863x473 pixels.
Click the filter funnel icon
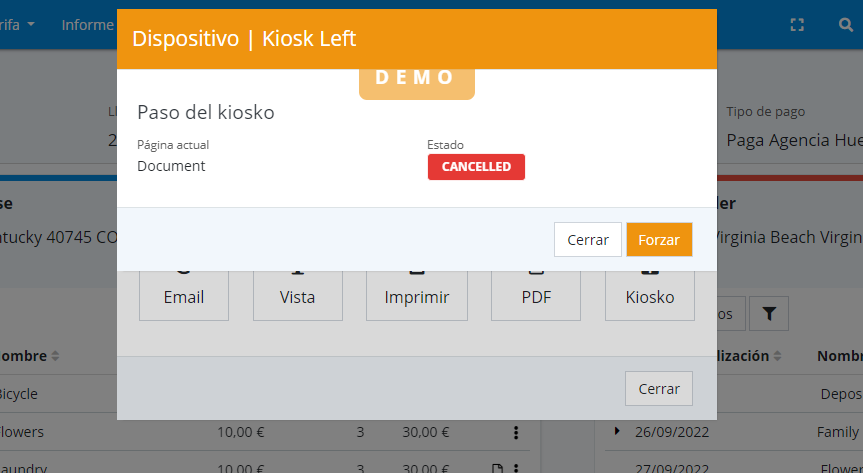pos(769,314)
